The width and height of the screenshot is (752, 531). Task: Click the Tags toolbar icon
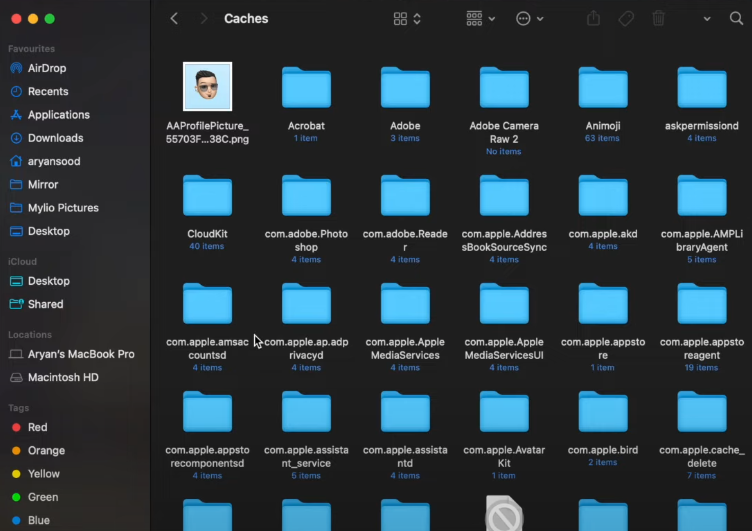[626, 19]
